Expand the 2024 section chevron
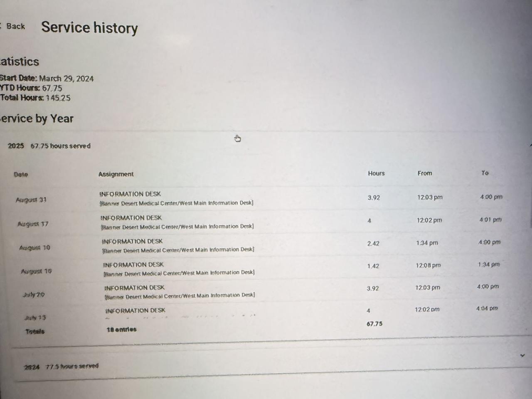This screenshot has height=399, width=532. tap(522, 355)
